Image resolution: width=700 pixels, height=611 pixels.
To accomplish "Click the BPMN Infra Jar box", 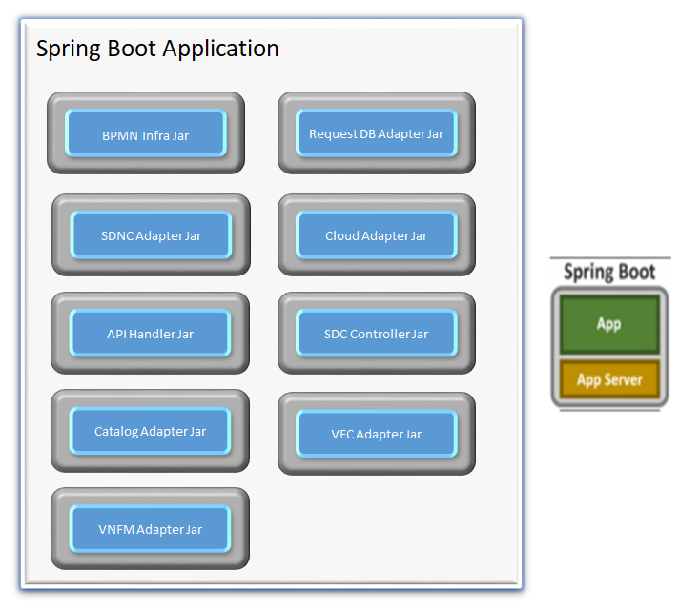I will 146,133.
